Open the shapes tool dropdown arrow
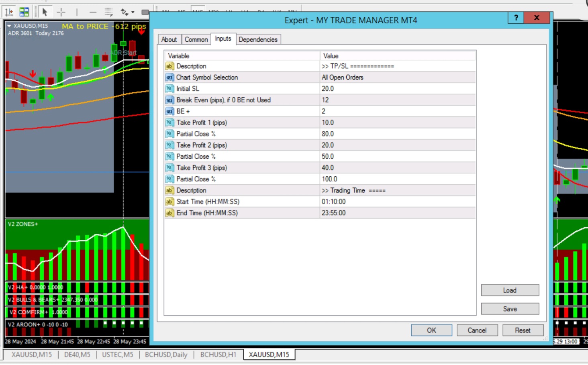Viewport: 588px width, 365px height. point(133,12)
